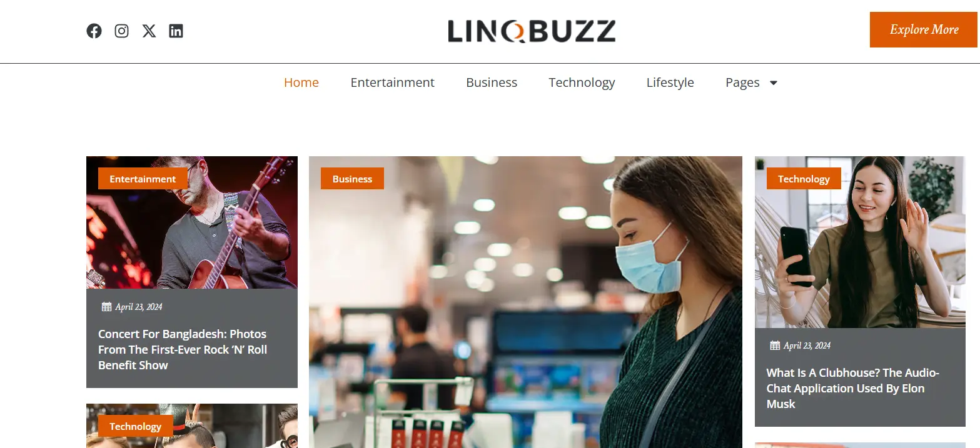Click the LinqBuzz logo
The width and height of the screenshot is (980, 448).
532,31
